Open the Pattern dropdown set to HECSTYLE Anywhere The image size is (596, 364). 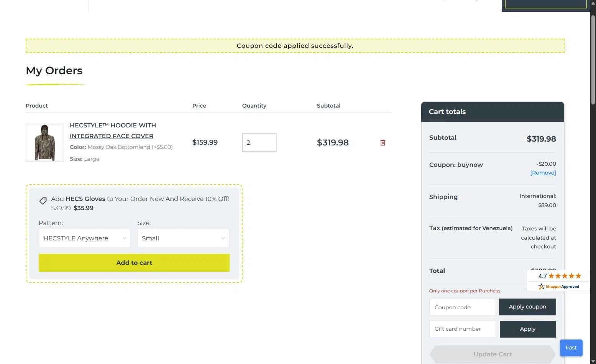pos(85,238)
